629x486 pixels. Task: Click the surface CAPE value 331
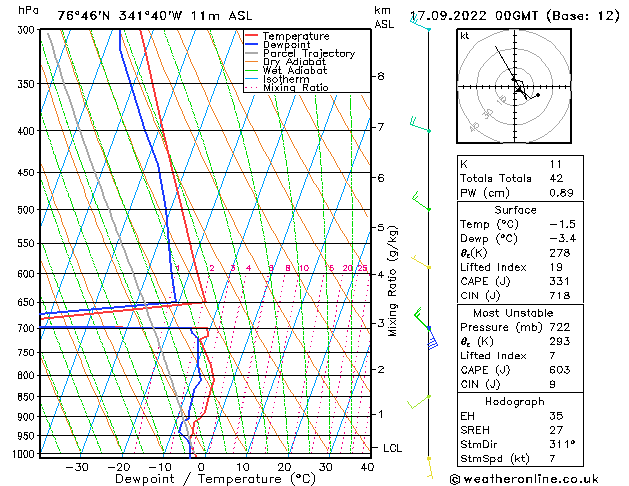click(x=559, y=281)
